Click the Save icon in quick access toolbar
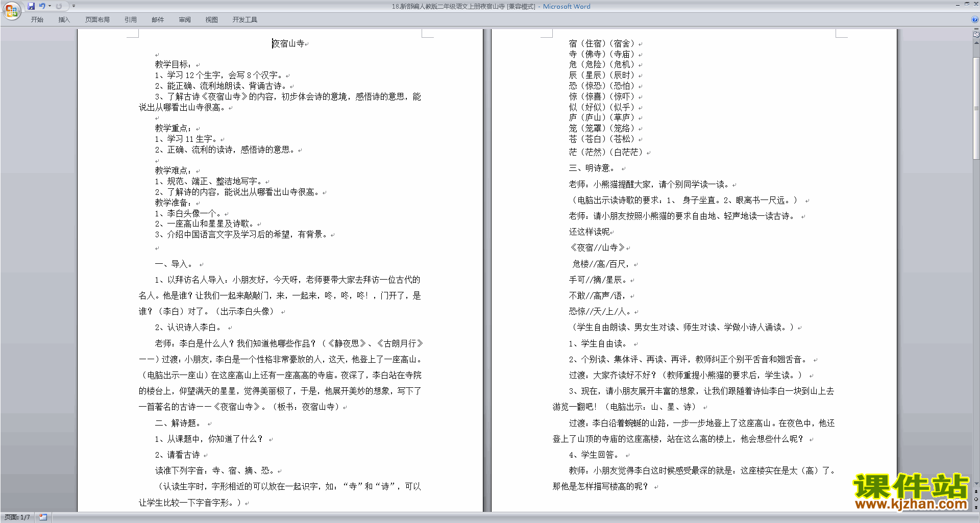Viewport: 980px width, 523px height. (x=31, y=6)
